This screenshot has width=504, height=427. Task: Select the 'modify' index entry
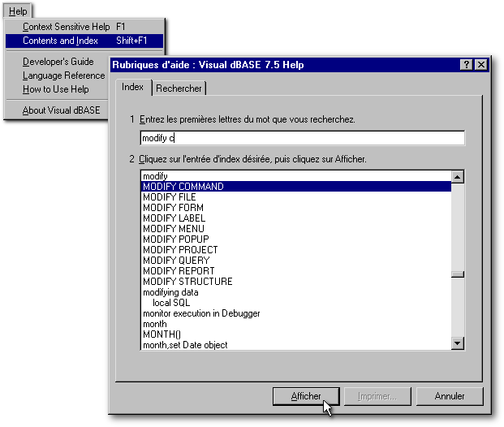pos(296,176)
